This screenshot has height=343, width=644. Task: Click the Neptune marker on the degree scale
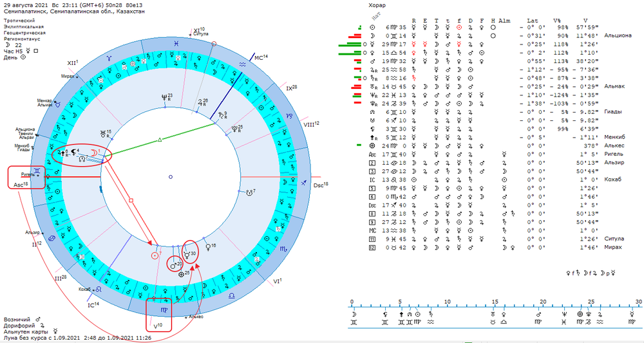coord(565,314)
